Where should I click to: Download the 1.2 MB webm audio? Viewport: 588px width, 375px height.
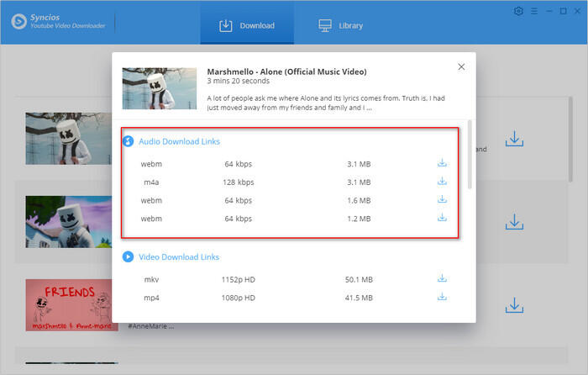[442, 218]
